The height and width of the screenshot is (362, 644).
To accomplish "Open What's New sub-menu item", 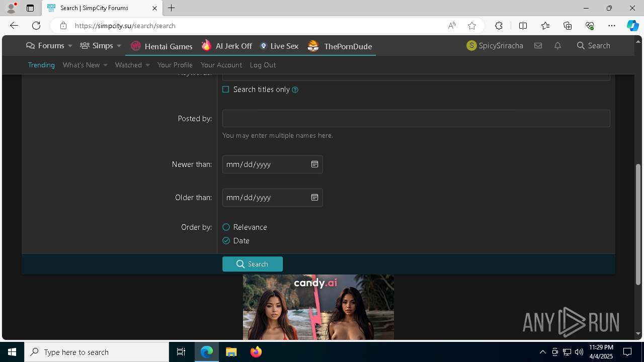I will (81, 65).
